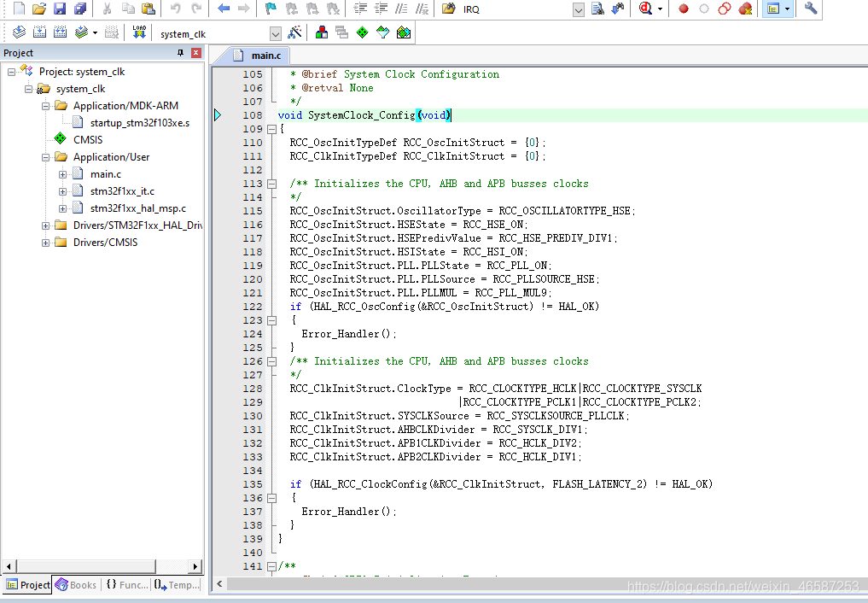Open Configuration with the wrench icon

[x=811, y=9]
